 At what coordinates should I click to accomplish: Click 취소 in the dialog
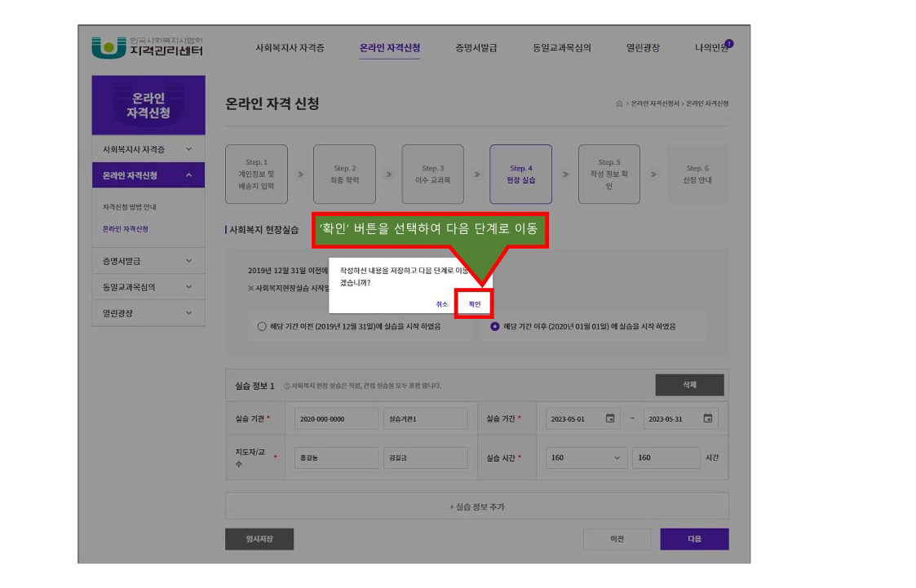click(x=441, y=304)
